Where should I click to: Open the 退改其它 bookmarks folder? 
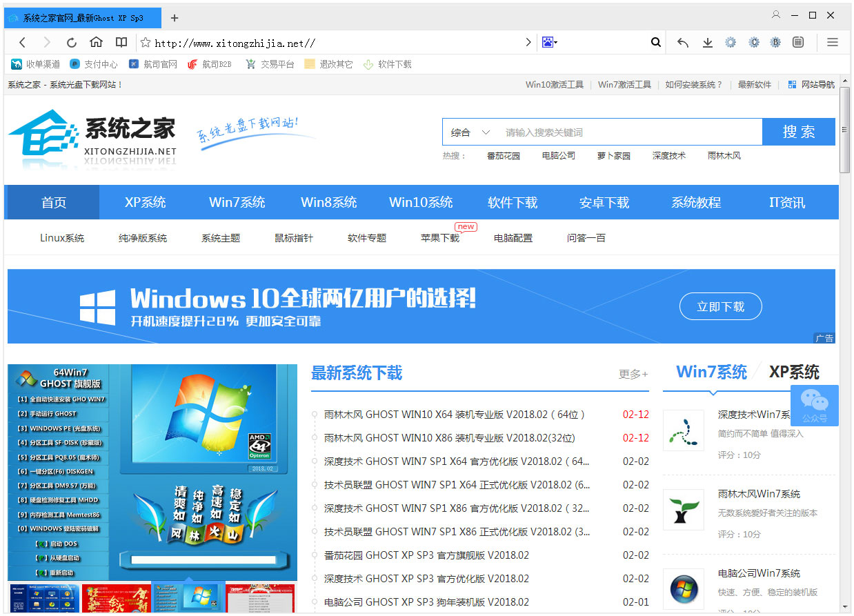(x=328, y=64)
